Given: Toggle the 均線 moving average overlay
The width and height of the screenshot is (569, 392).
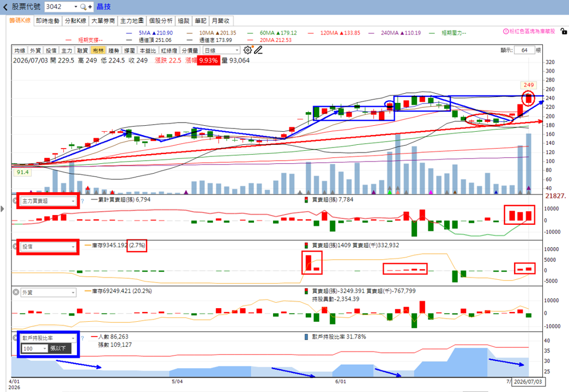Looking at the screenshot, I should [x=20, y=51].
